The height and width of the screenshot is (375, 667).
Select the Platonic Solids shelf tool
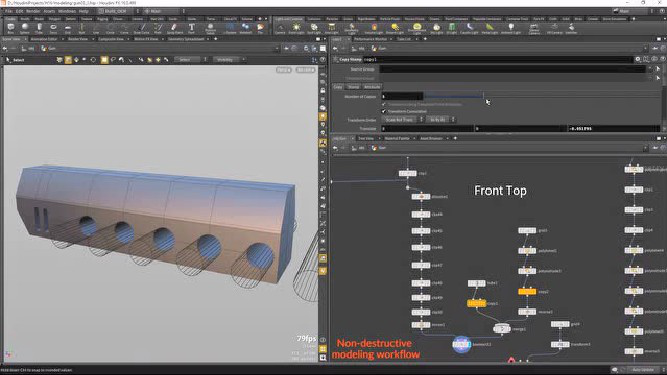pyautogui.click(x=210, y=28)
